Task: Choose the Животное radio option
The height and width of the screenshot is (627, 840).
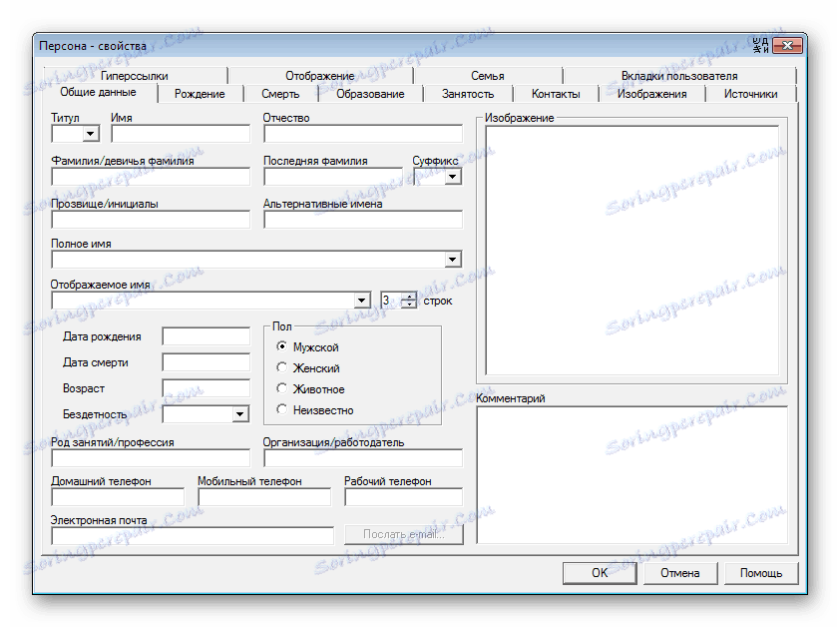Action: (x=281, y=388)
